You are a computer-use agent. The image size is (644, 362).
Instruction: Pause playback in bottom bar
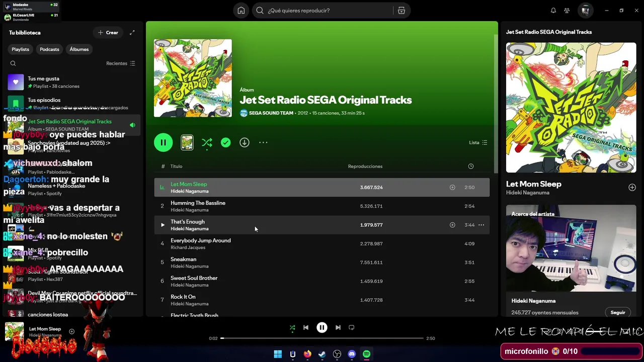tap(322, 327)
